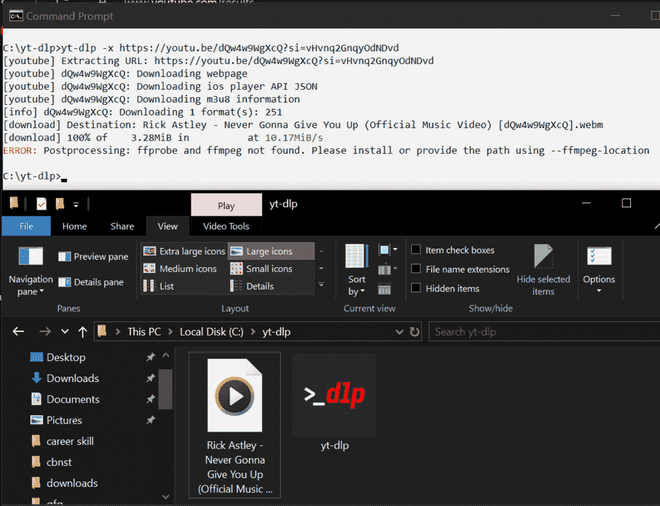Toggle the Details pane

click(91, 282)
